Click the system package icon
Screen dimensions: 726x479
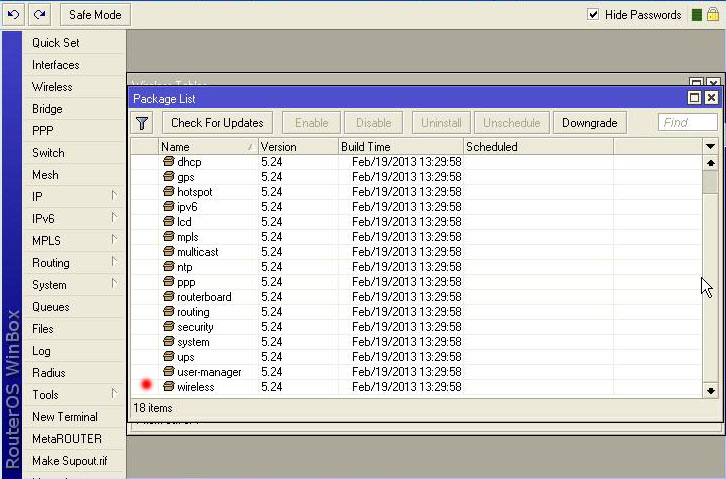(x=169, y=342)
